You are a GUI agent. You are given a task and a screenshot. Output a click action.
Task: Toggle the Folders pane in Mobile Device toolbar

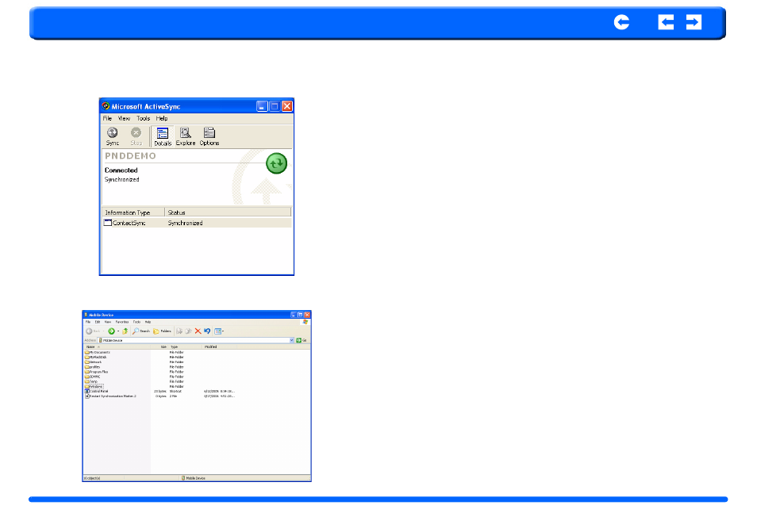click(x=162, y=331)
